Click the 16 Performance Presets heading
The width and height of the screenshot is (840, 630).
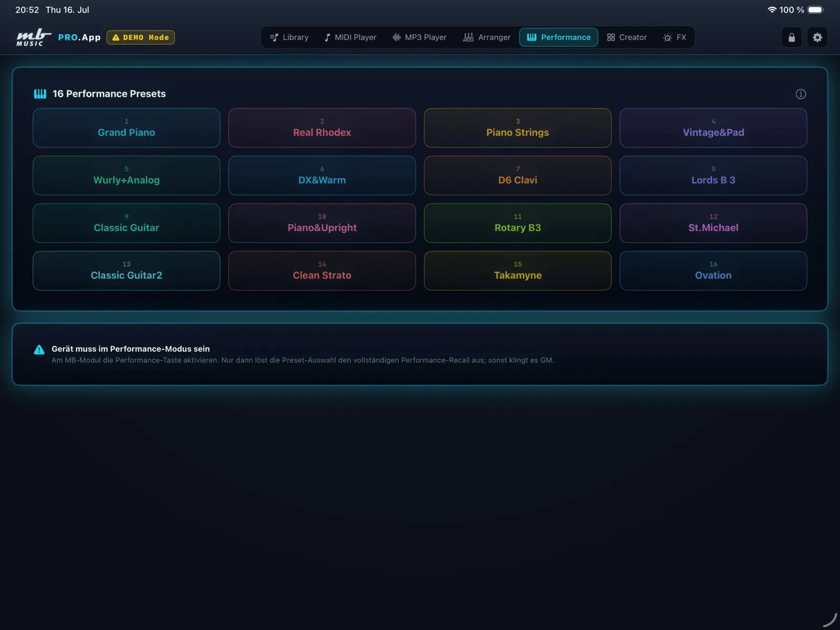[109, 94]
